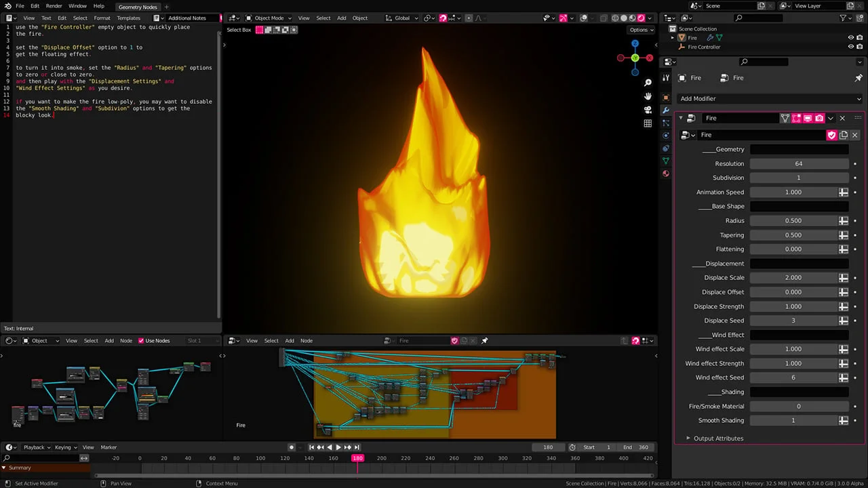868x488 pixels.
Task: Remove the Fire modifier with its X button
Action: [842, 118]
